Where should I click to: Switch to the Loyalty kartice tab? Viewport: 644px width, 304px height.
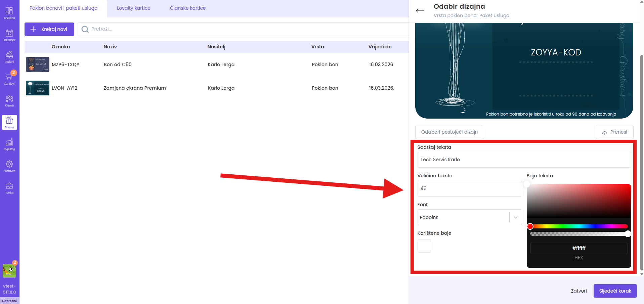pos(133,8)
